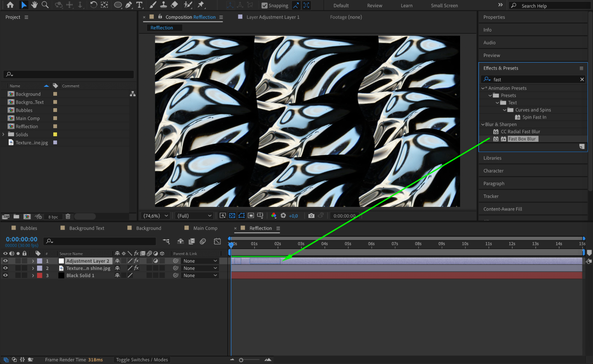Image resolution: width=593 pixels, height=364 pixels.
Task: Select the Pen tool
Action: (x=128, y=5)
